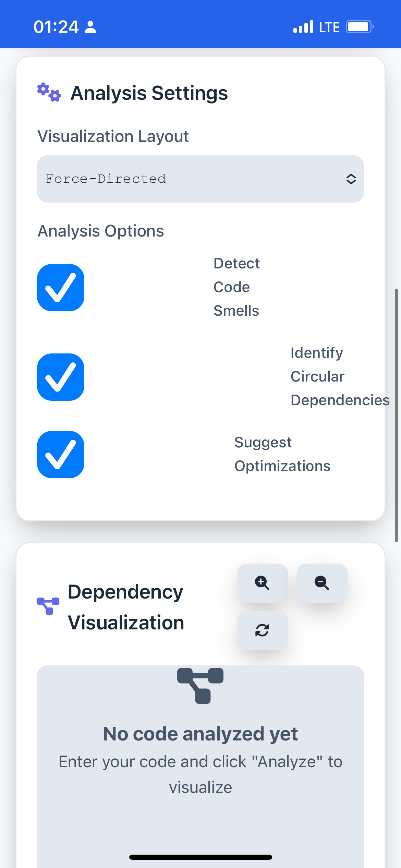This screenshot has width=401, height=868.
Task: Click the zoom in magnifier button
Action: click(x=262, y=583)
